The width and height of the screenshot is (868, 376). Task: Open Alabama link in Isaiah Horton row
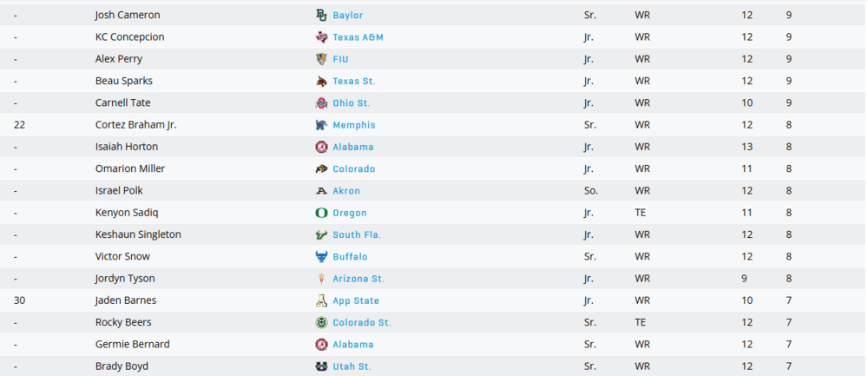353,147
